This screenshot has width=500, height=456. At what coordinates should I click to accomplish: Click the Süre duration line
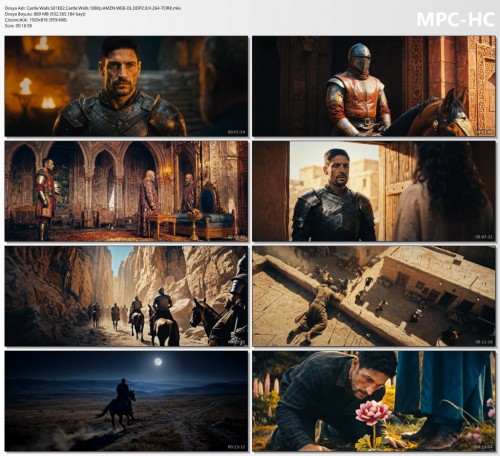pos(18,26)
